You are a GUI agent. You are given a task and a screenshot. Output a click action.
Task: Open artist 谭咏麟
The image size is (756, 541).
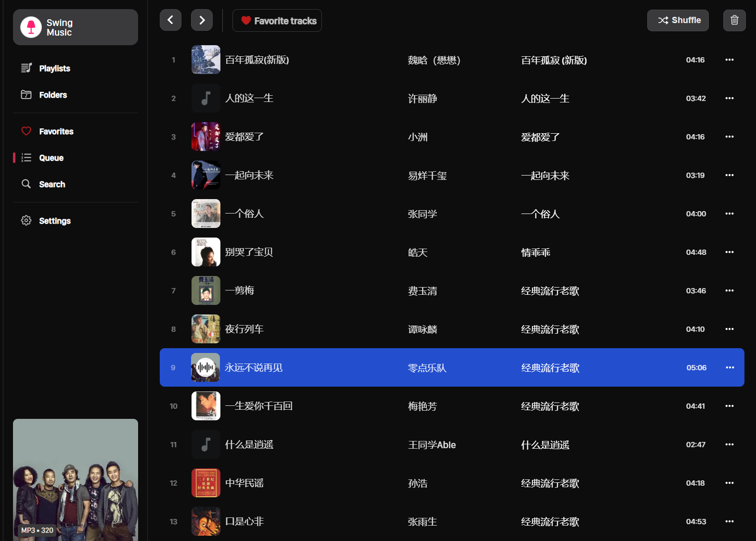(423, 329)
